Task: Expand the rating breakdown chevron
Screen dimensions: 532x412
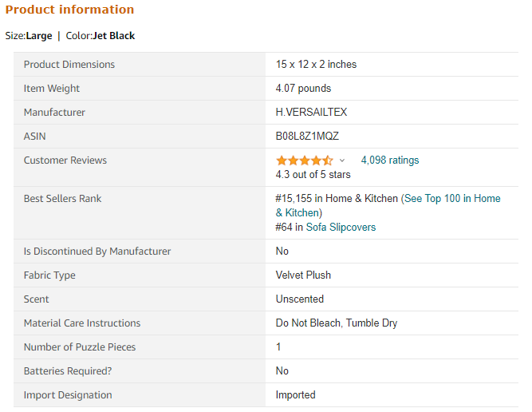Action: pyautogui.click(x=342, y=160)
